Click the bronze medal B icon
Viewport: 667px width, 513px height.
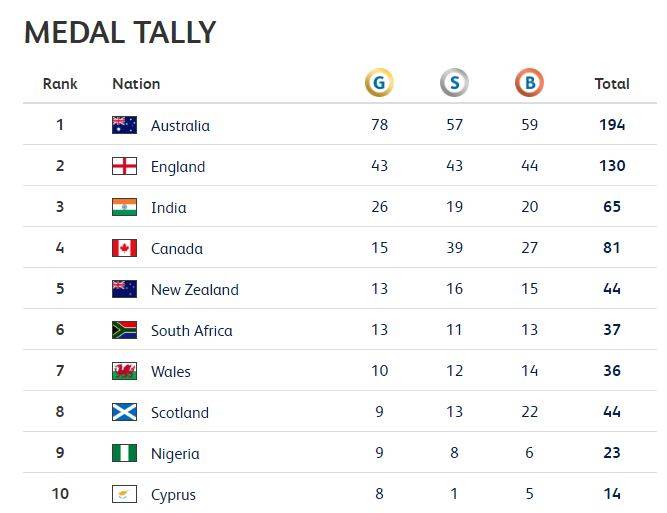tap(530, 83)
